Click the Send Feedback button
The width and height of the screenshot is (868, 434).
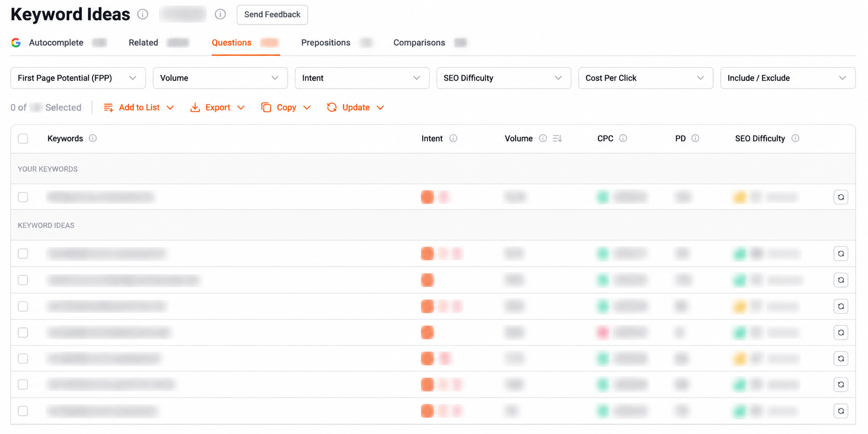pyautogui.click(x=273, y=15)
